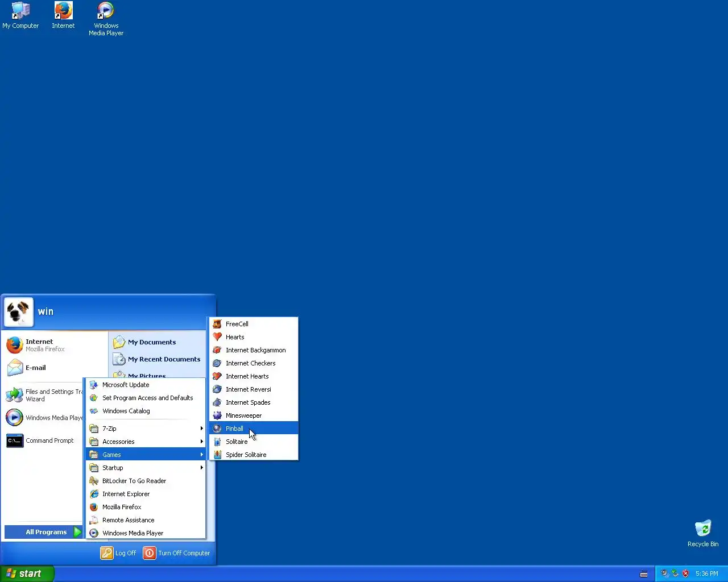Click the Internet Reversi icon
Screen dimensions: 728x582
tap(217, 389)
